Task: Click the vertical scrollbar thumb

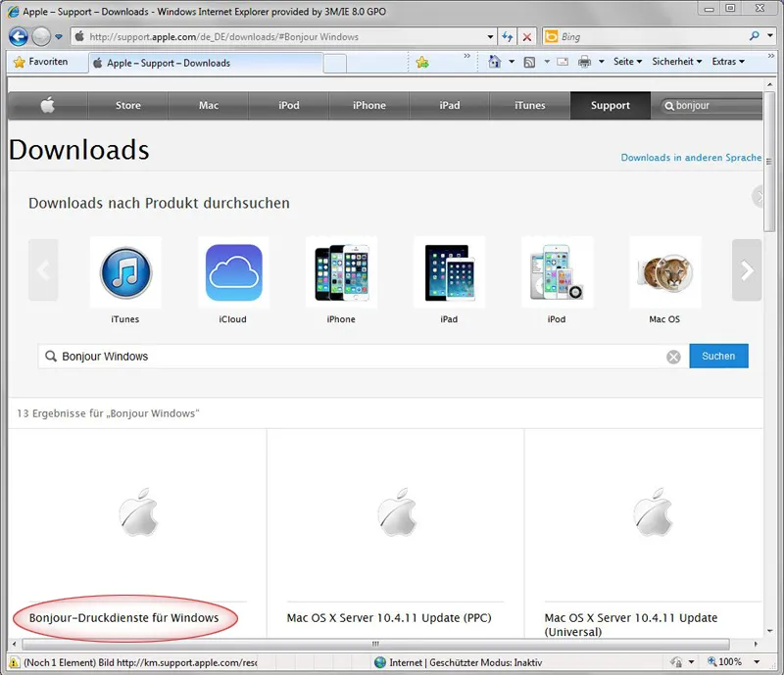Action: click(x=769, y=161)
